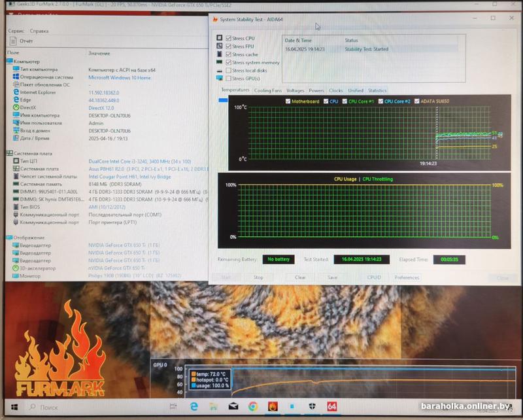523x420 pixels.
Task: Switch to the Voltages tab
Action: 295,90
